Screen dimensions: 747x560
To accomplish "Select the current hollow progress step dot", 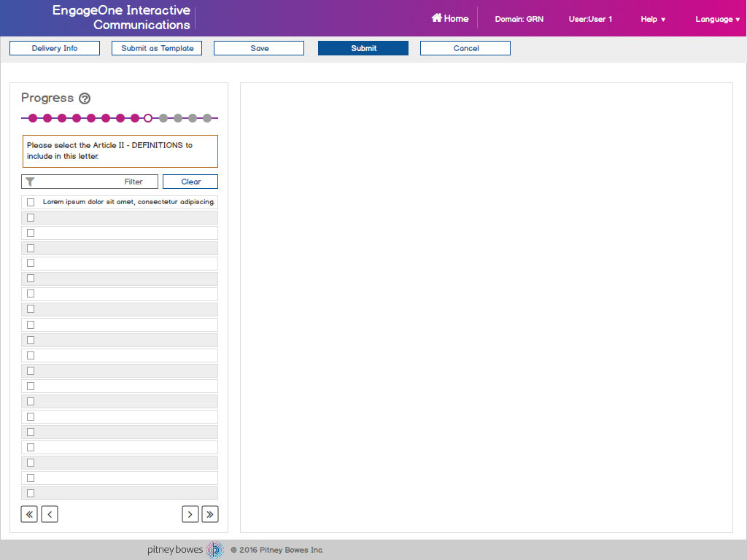I will 148,118.
